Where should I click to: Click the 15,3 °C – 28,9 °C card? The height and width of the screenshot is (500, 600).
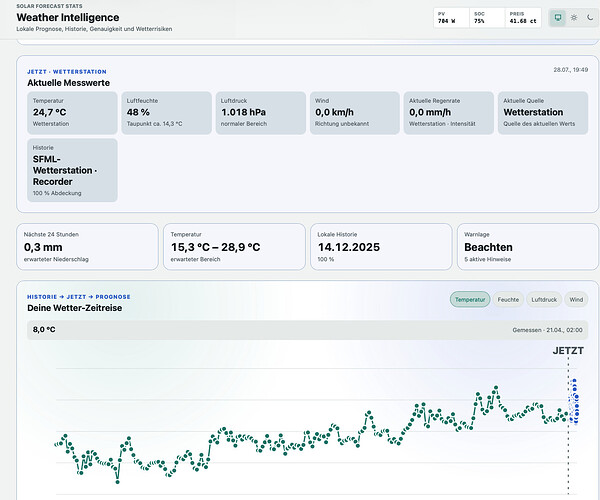tap(234, 247)
